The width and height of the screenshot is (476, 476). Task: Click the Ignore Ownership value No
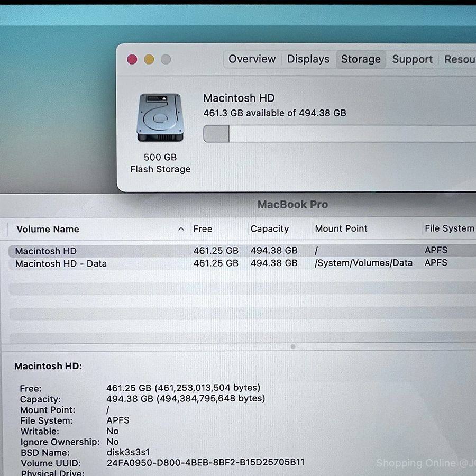click(113, 442)
